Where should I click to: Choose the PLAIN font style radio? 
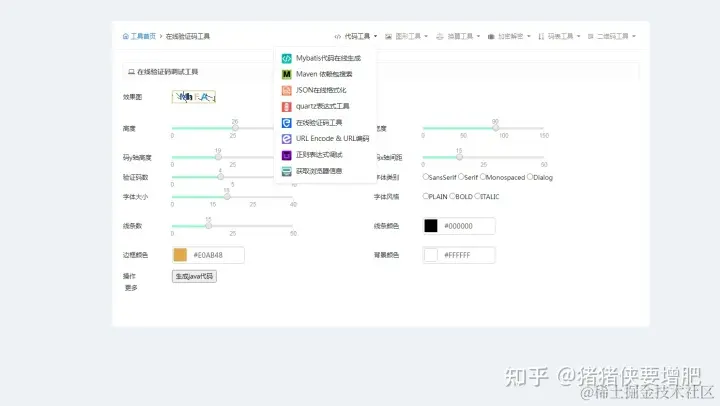click(x=426, y=196)
